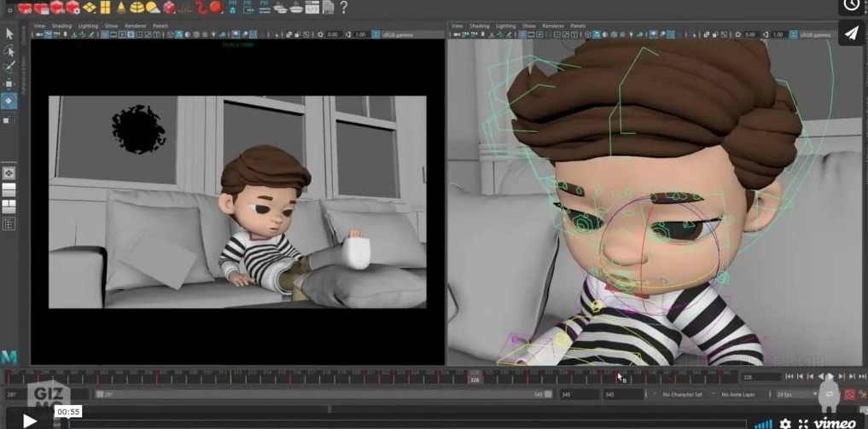Enter fullscreen in Vimeo player

click(803, 424)
